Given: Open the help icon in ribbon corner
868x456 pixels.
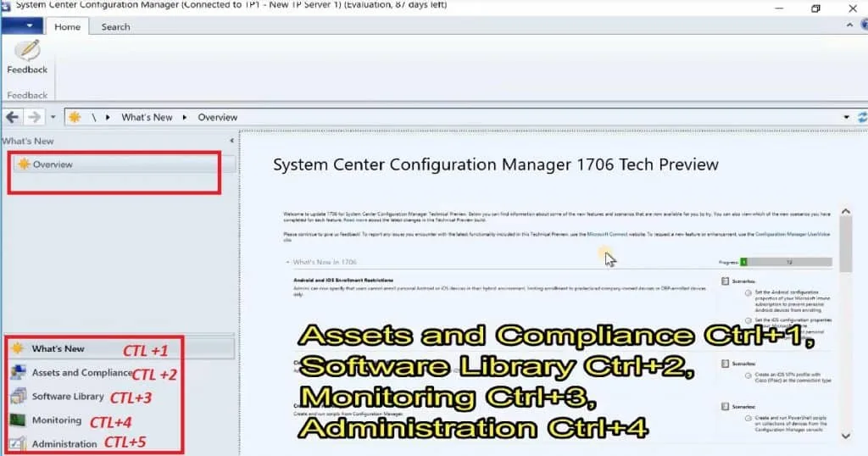Looking at the screenshot, I should [x=864, y=25].
